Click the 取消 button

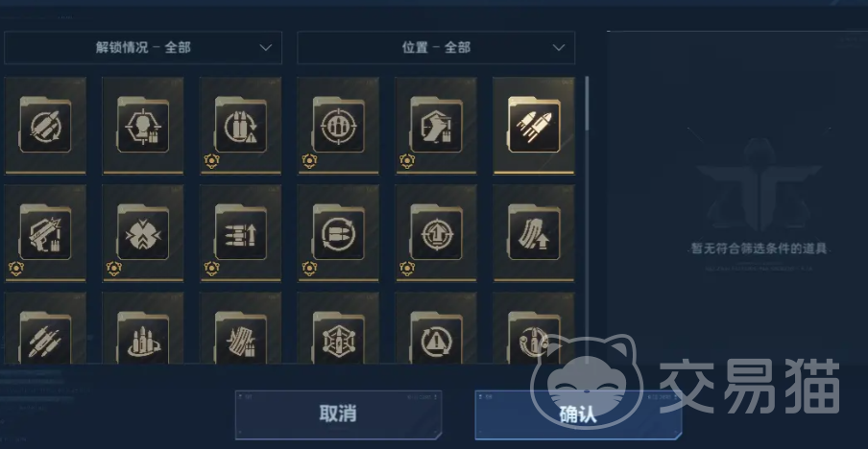[338, 414]
